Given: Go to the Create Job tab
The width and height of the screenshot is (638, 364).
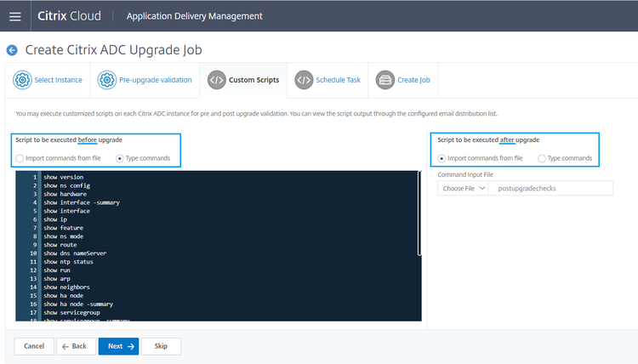Looking at the screenshot, I should coord(403,80).
